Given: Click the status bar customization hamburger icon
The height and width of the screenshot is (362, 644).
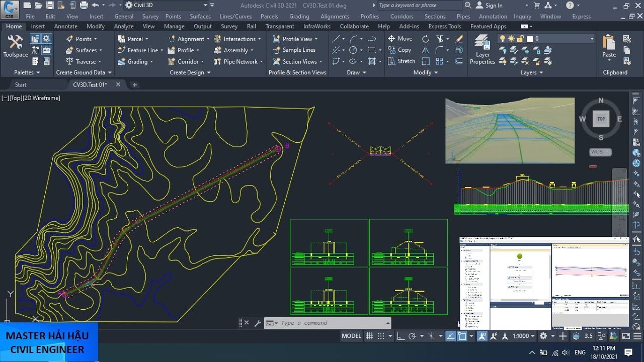Looking at the screenshot, I should pyautogui.click(x=637, y=336).
